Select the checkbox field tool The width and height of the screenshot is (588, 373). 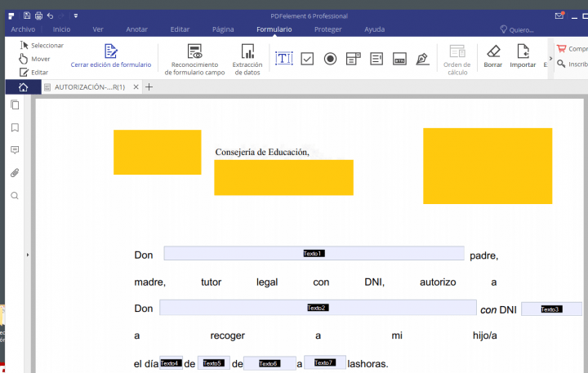[x=307, y=59]
